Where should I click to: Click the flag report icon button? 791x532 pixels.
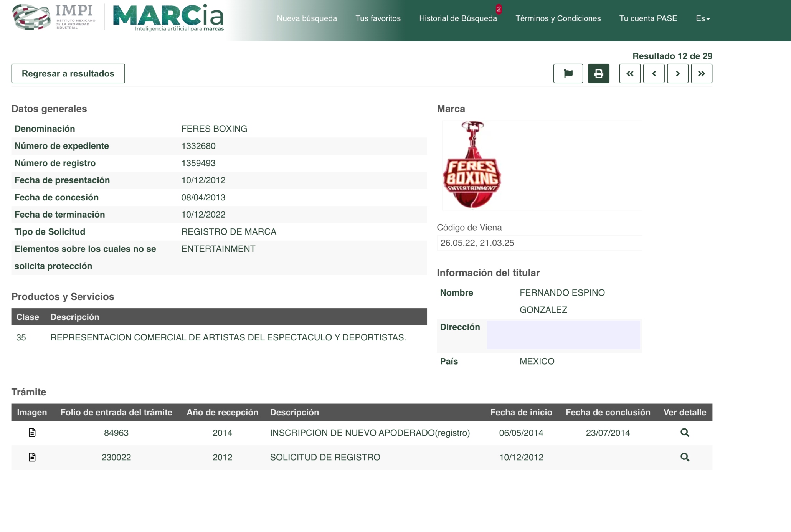click(x=568, y=73)
